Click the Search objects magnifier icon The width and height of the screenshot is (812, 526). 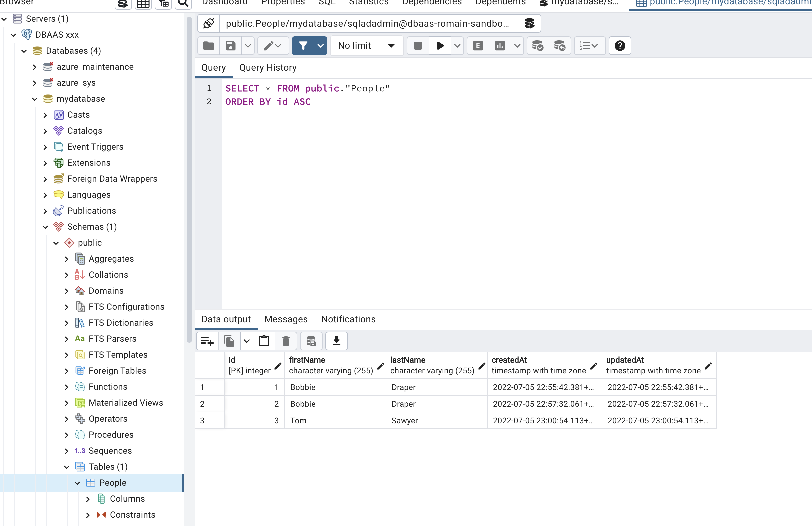(x=183, y=3)
